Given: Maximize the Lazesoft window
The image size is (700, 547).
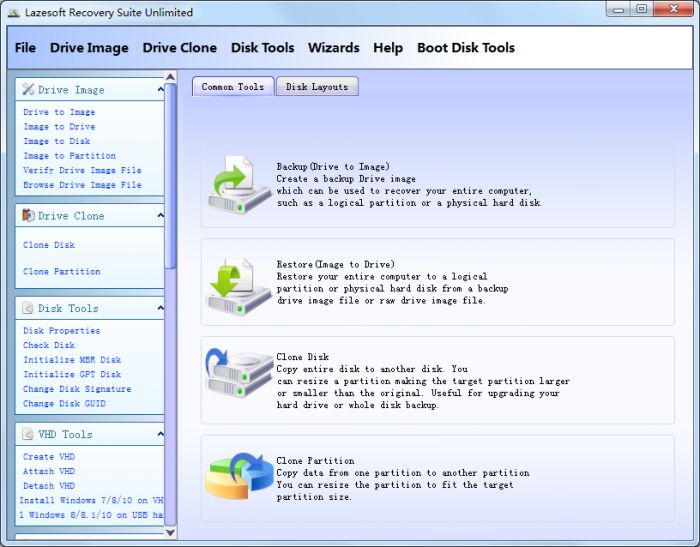Looking at the screenshot, I should point(642,9).
